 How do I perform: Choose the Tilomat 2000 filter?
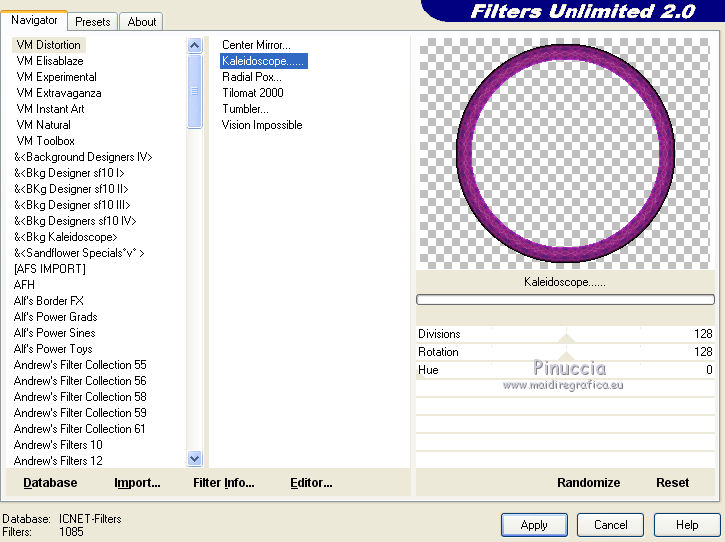(252, 93)
